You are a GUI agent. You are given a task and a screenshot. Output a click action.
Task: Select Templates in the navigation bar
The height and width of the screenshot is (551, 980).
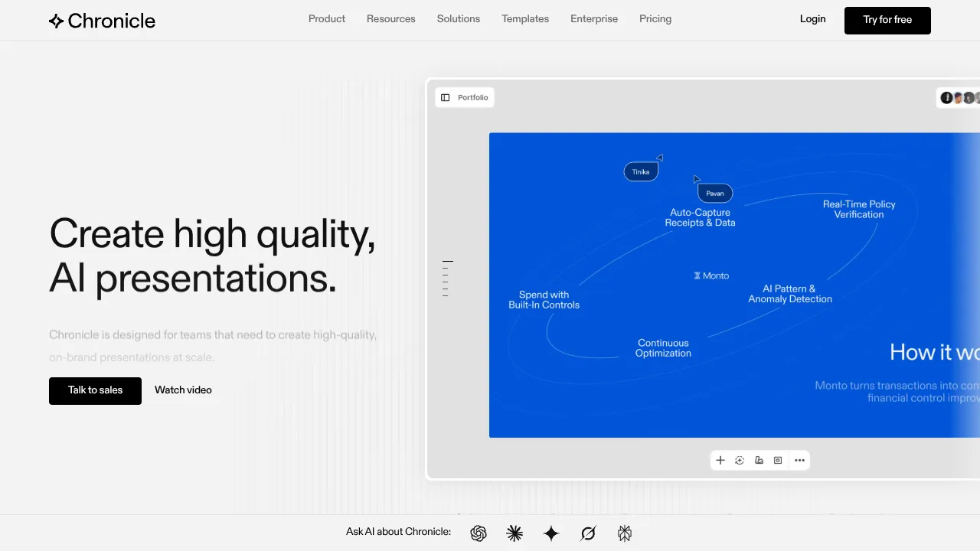[525, 18]
